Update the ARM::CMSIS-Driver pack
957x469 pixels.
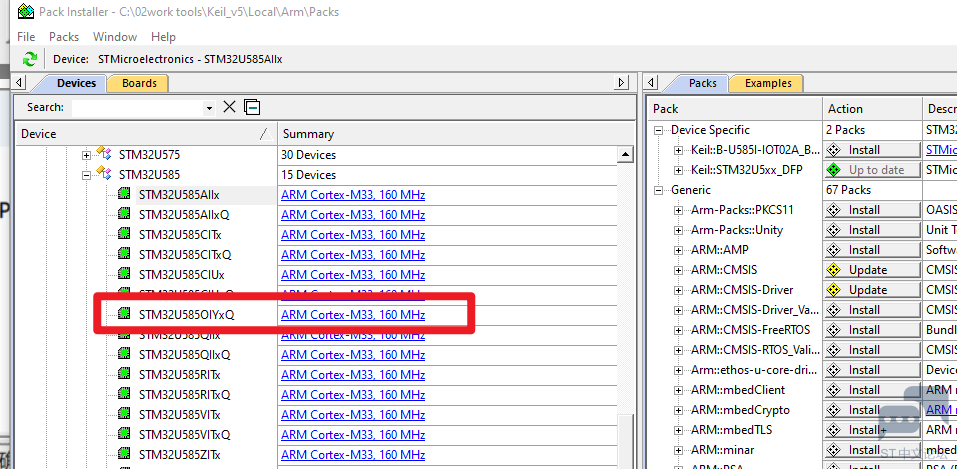pos(872,289)
